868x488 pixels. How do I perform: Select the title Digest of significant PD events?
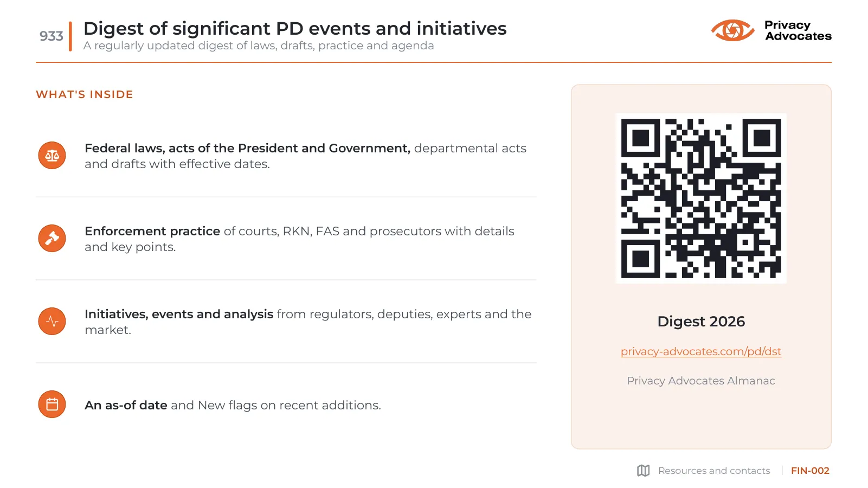[295, 28]
